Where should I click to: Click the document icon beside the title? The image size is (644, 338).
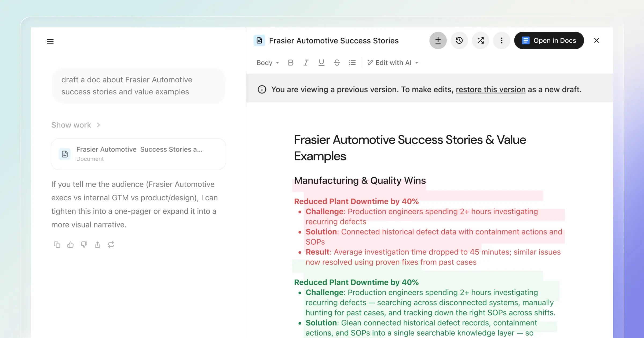(259, 41)
